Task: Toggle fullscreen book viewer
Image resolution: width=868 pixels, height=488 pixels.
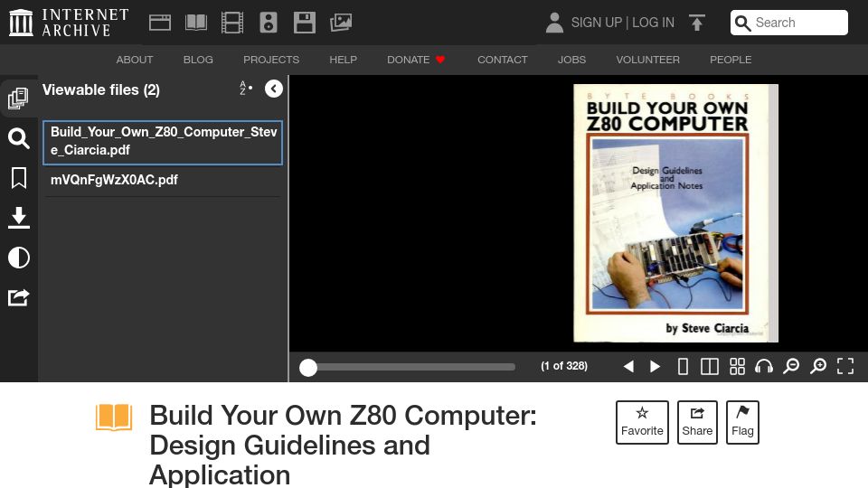Action: click(845, 366)
